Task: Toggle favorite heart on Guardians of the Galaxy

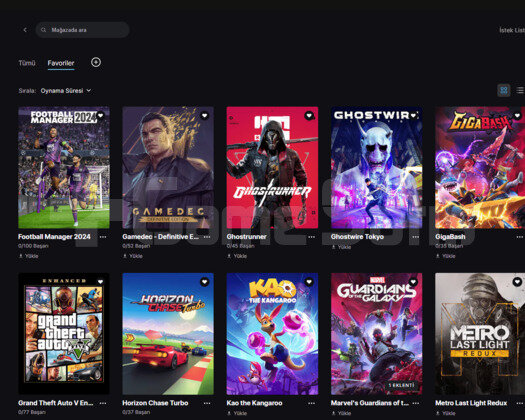Action: coord(413,282)
